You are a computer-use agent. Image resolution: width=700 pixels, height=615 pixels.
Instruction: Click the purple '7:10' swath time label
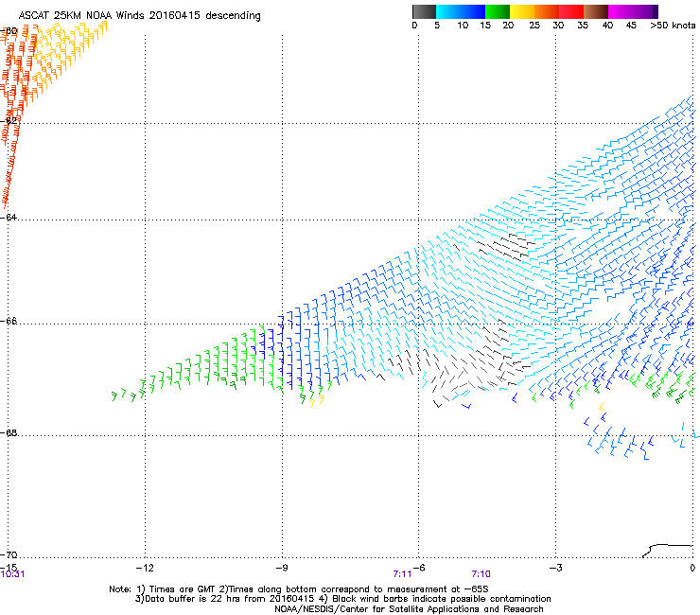point(481,574)
